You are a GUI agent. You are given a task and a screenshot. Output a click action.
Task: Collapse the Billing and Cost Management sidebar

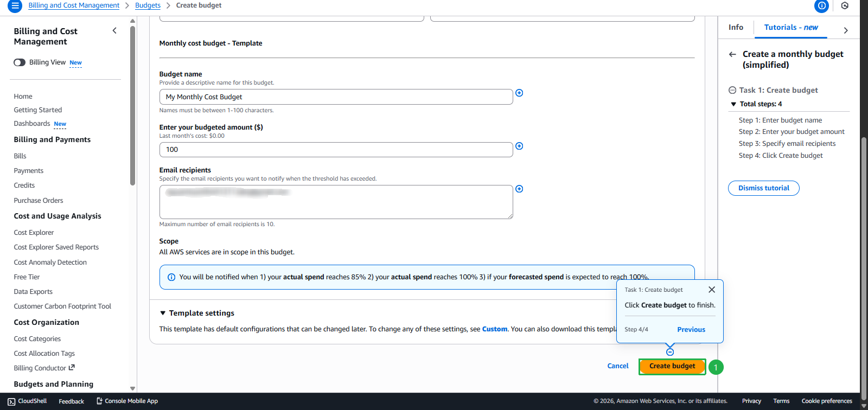click(x=114, y=31)
